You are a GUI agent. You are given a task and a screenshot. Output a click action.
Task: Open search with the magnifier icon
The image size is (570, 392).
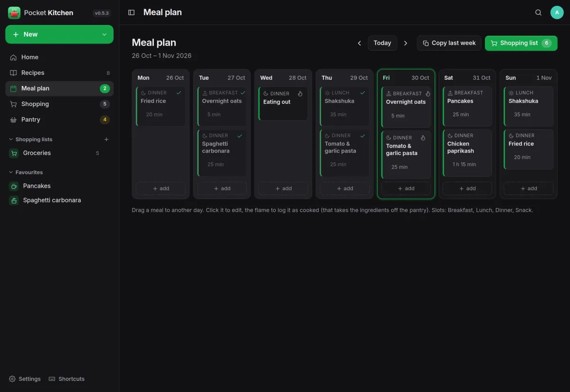[x=538, y=12]
